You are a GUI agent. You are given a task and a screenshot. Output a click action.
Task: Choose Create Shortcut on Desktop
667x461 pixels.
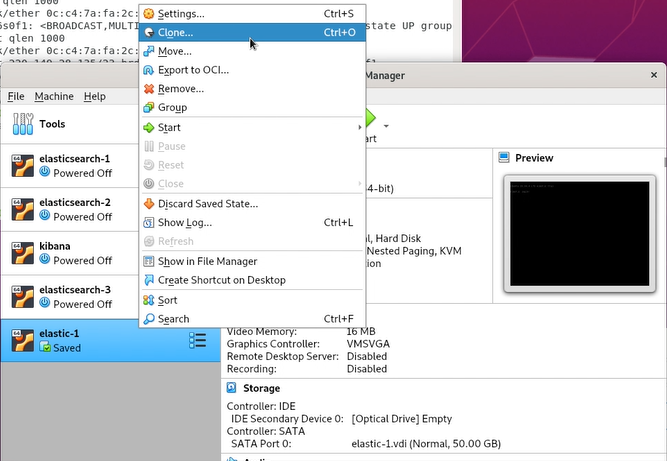click(252, 280)
